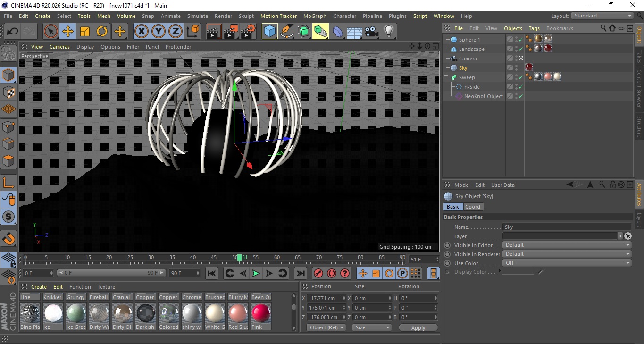This screenshot has width=644, height=344.
Task: Expand the Display Color triangle
Action: pos(500,272)
